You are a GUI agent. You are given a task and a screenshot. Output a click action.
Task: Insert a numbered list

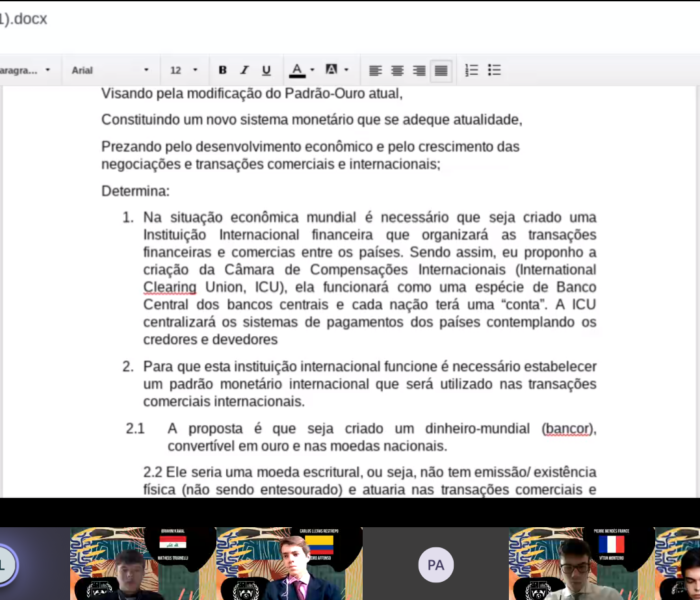pyautogui.click(x=472, y=70)
